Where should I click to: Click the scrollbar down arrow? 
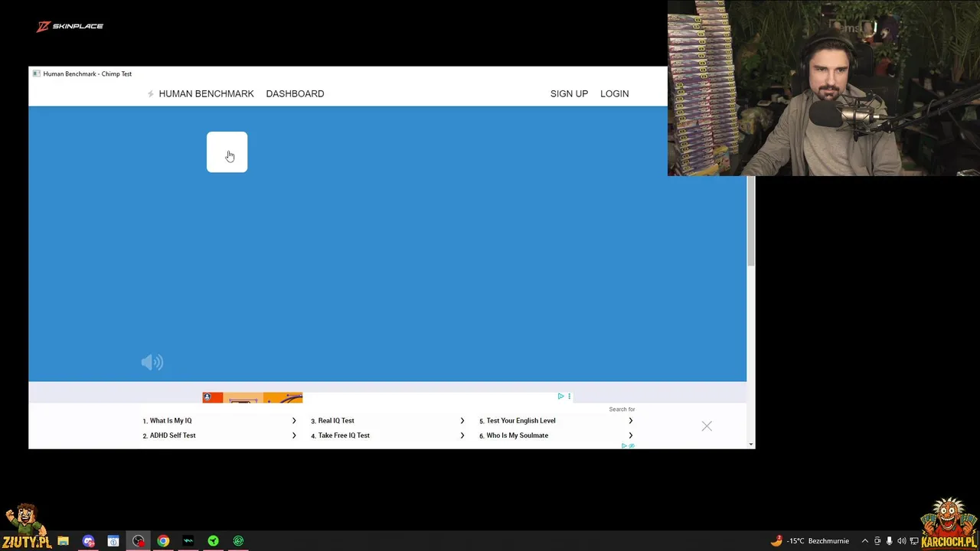click(751, 445)
